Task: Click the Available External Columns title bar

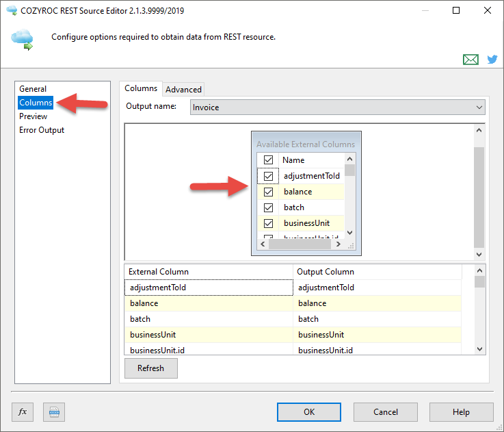Action: pos(306,144)
